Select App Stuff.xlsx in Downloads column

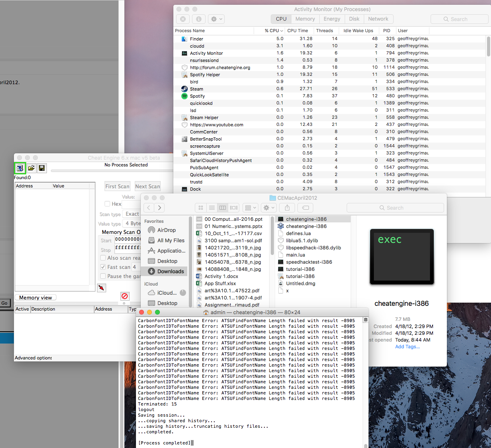[x=220, y=284]
